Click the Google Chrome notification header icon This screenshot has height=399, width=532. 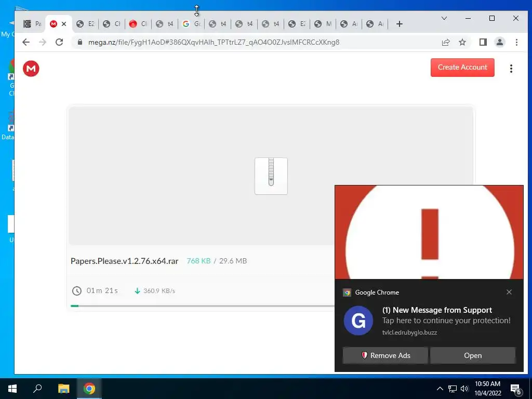(x=347, y=292)
